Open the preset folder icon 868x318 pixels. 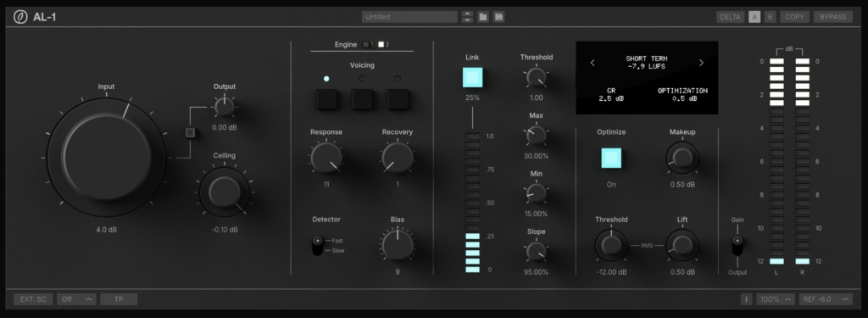(483, 17)
